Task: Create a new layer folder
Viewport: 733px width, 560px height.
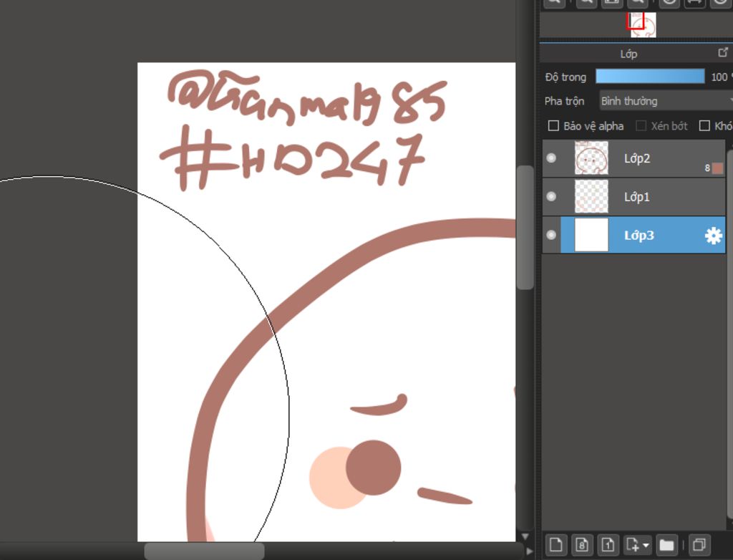Action: point(666,544)
